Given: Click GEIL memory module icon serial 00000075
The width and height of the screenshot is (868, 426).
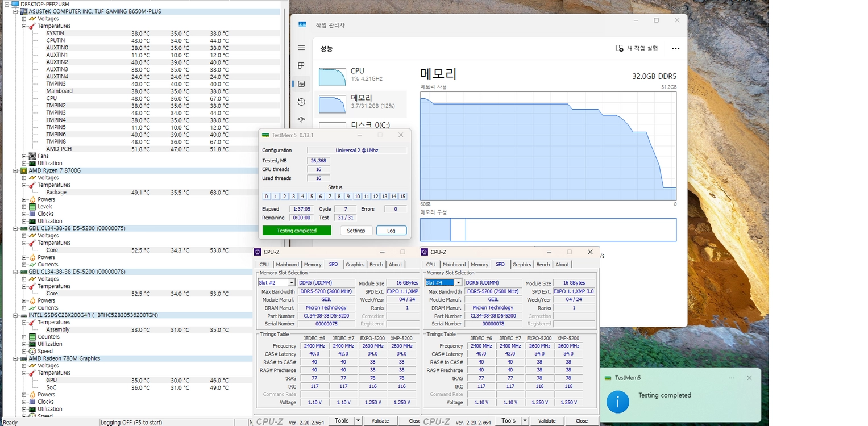Looking at the screenshot, I should pos(24,228).
